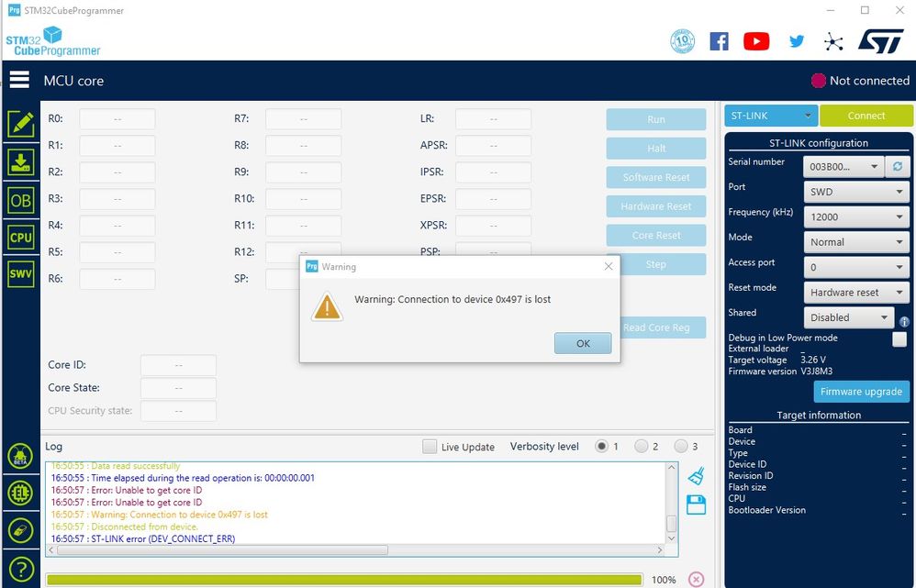916x588 pixels.
Task: Open the BETA bug icon
Action: [x=20, y=456]
